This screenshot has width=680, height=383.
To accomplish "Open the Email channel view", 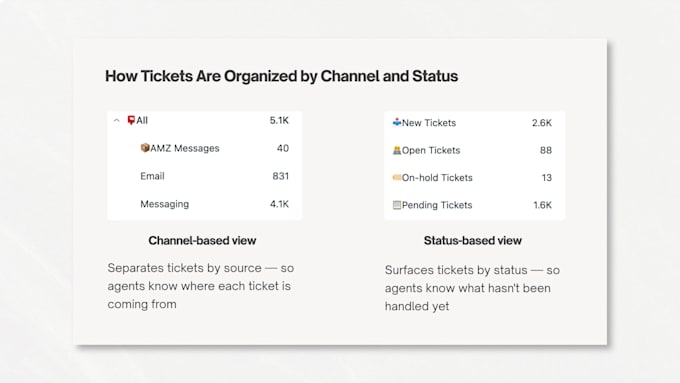I will 205,176.
